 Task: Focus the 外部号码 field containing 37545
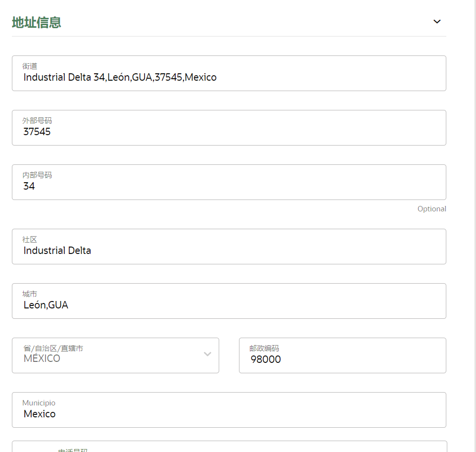(229, 132)
